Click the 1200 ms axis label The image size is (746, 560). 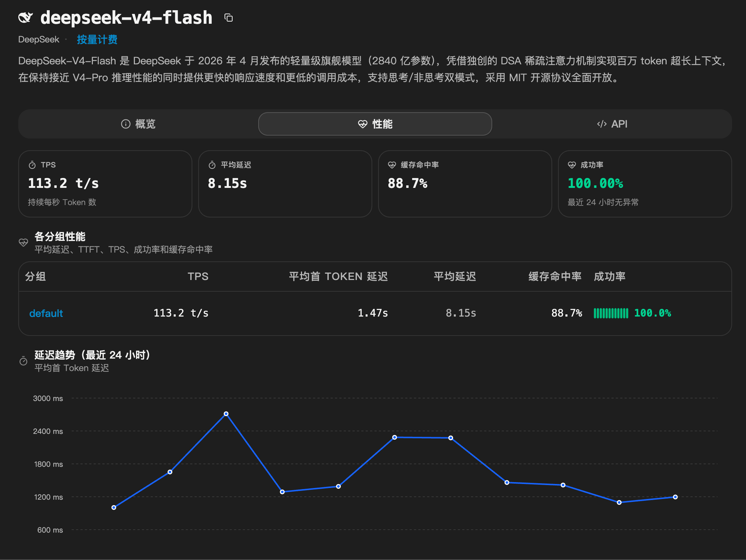tap(48, 497)
